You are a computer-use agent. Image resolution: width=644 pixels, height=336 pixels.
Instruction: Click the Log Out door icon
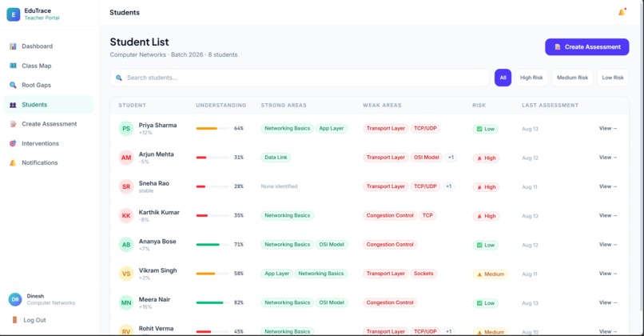(x=15, y=320)
